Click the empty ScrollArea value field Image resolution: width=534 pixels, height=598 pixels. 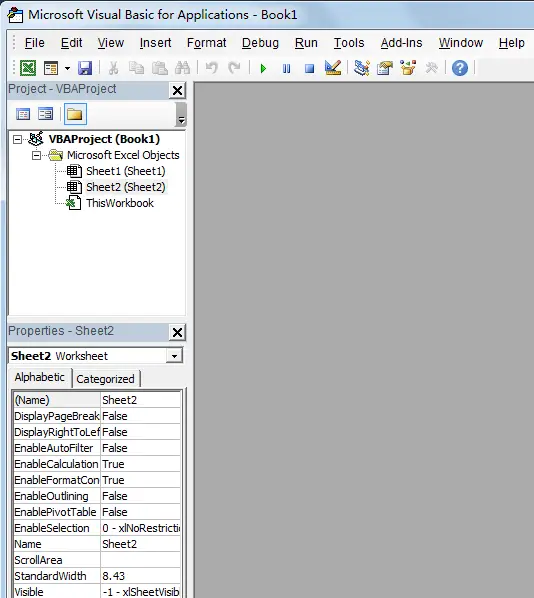click(x=140, y=560)
